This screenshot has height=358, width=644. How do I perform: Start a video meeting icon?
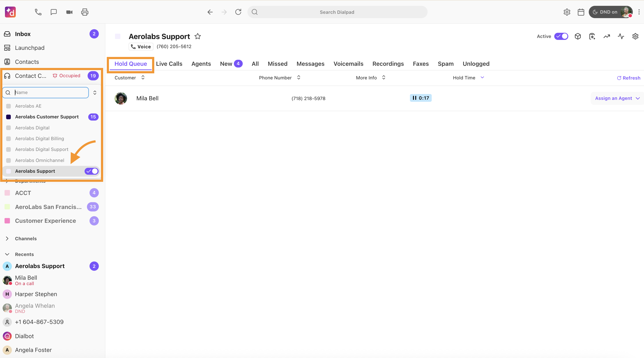tap(69, 12)
